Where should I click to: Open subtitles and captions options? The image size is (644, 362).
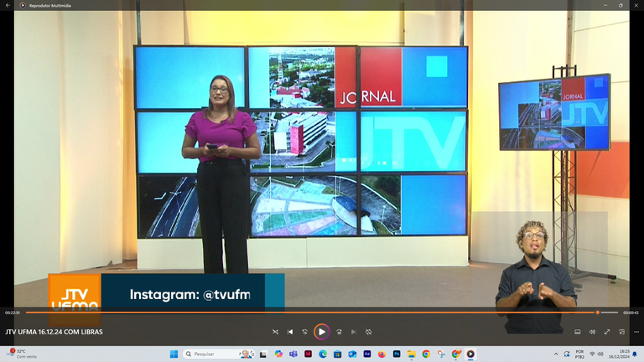pyautogui.click(x=577, y=332)
